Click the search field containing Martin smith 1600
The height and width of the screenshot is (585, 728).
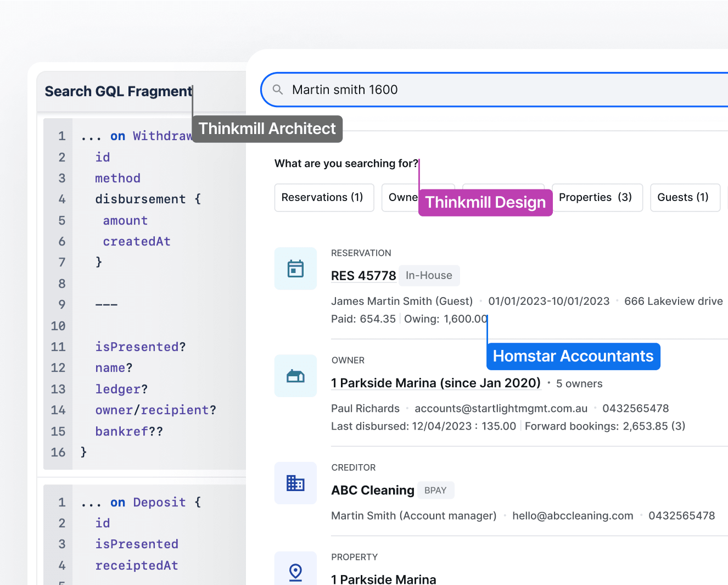(495, 90)
